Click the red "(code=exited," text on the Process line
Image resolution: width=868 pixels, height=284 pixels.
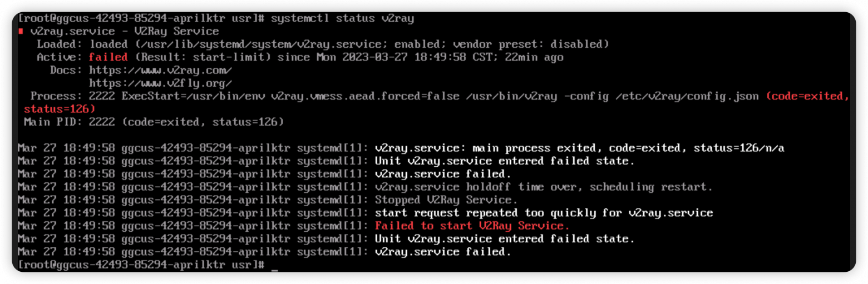tap(807, 96)
